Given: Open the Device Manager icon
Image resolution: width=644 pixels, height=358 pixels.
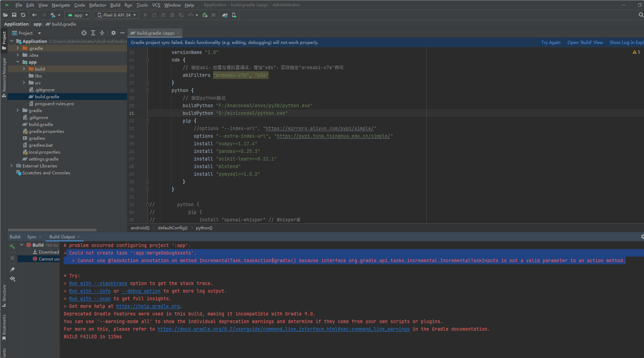Looking at the screenshot, I should click(234, 15).
